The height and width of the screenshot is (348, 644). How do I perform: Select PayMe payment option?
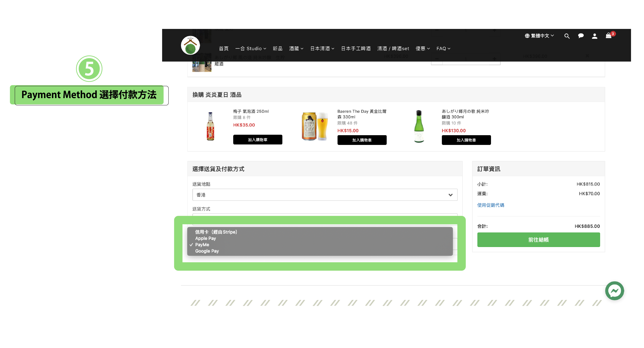202,245
